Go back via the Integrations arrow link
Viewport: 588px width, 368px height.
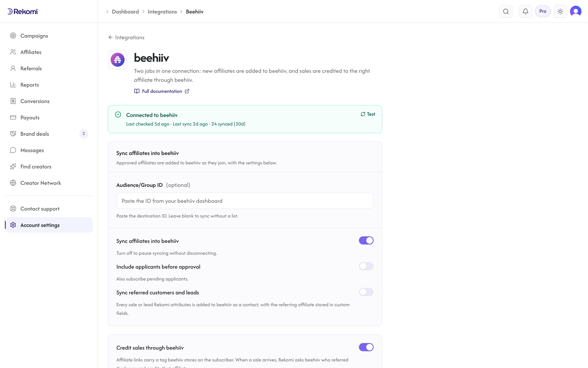coord(126,37)
